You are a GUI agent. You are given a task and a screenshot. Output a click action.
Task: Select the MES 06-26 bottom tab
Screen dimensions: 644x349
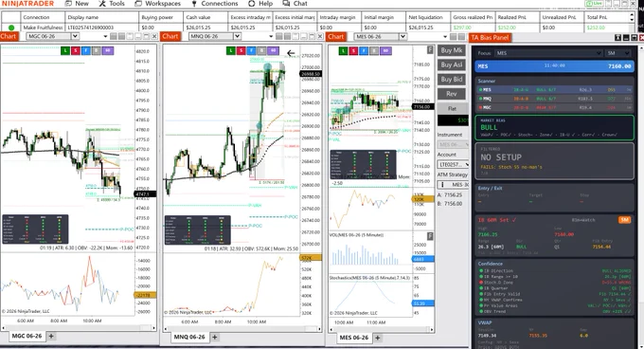(354, 338)
